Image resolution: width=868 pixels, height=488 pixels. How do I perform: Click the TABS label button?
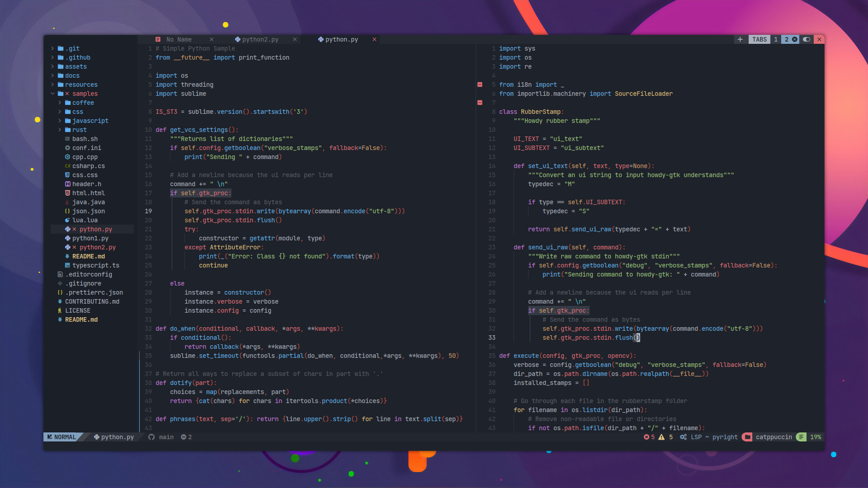tap(759, 39)
